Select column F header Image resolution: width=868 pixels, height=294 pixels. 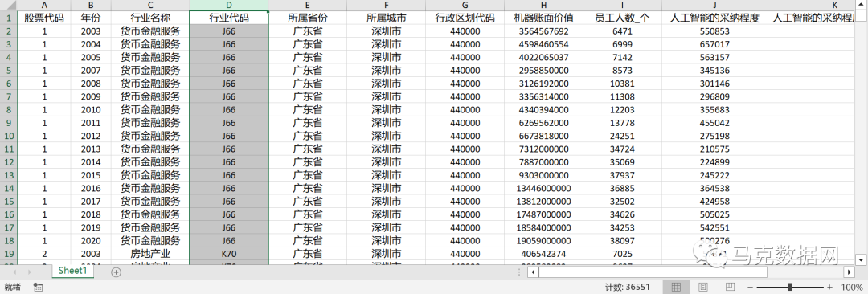(386, 5)
